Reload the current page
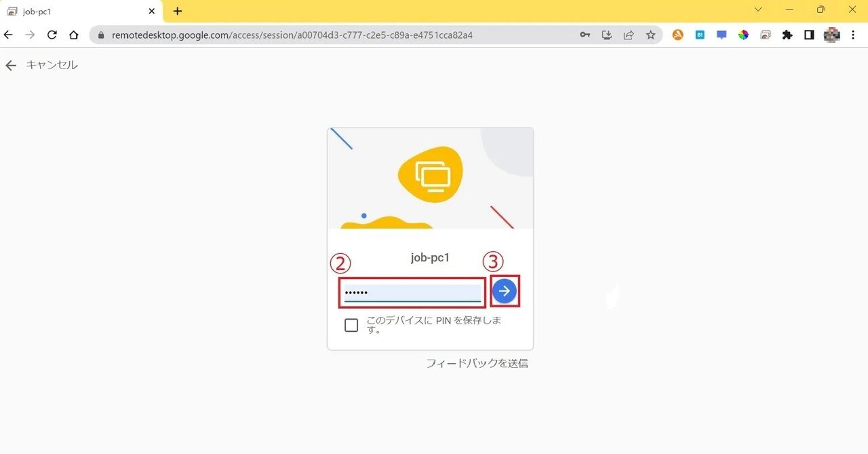 52,35
